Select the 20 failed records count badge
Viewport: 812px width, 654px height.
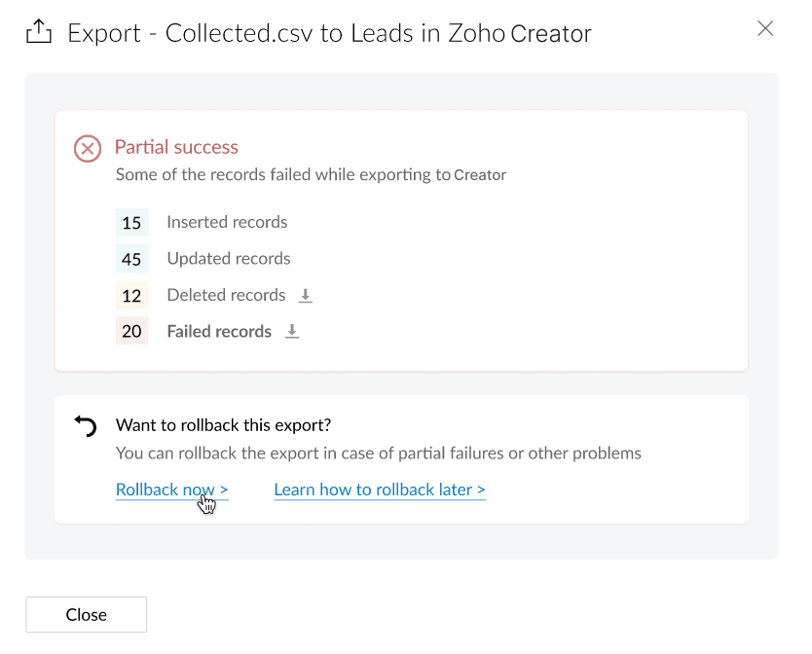point(131,332)
